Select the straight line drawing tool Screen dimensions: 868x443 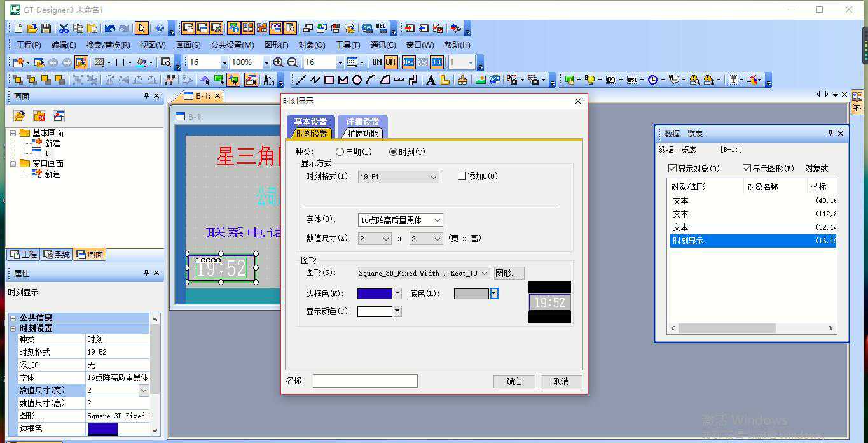click(x=301, y=80)
